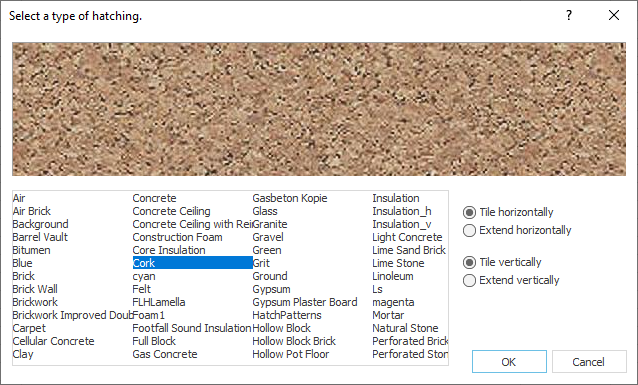The image size is (638, 385).
Task: Select HatchPatterns entry
Action: point(287,315)
